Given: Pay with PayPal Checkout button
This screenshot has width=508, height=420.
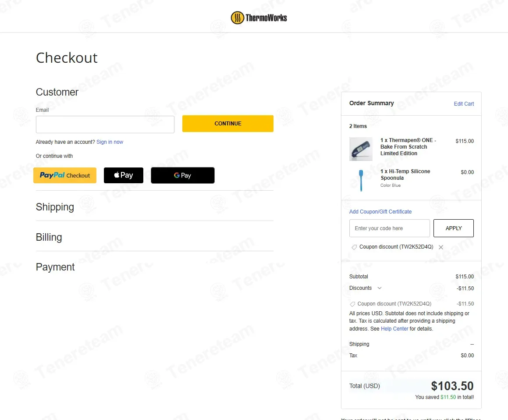Looking at the screenshot, I should [65, 175].
